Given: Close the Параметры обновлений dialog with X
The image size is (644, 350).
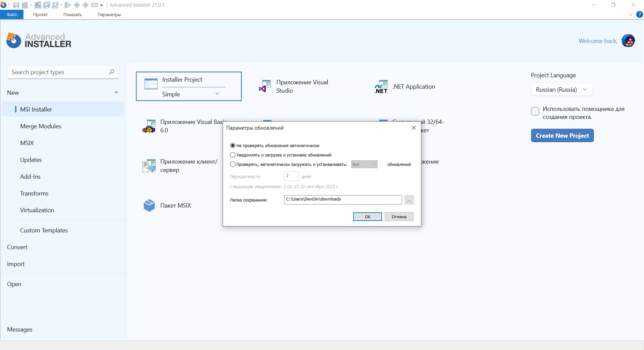Looking at the screenshot, I should [x=414, y=128].
